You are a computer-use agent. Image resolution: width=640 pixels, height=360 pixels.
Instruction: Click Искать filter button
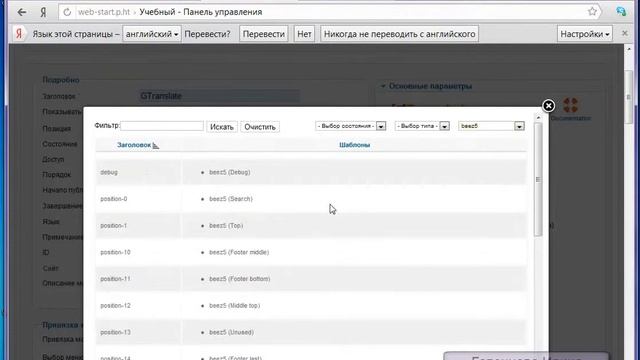click(222, 127)
